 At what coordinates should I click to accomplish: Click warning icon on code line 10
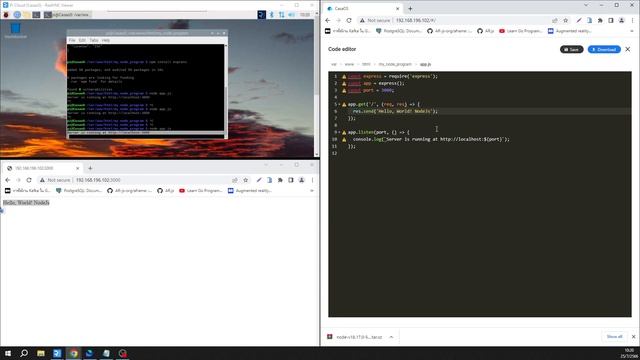[x=344, y=139]
